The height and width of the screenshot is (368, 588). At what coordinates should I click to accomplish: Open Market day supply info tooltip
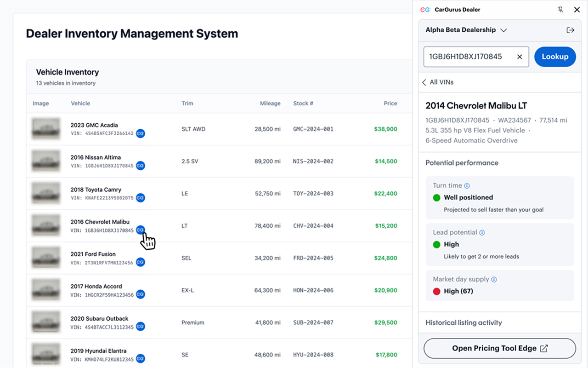[x=494, y=280]
